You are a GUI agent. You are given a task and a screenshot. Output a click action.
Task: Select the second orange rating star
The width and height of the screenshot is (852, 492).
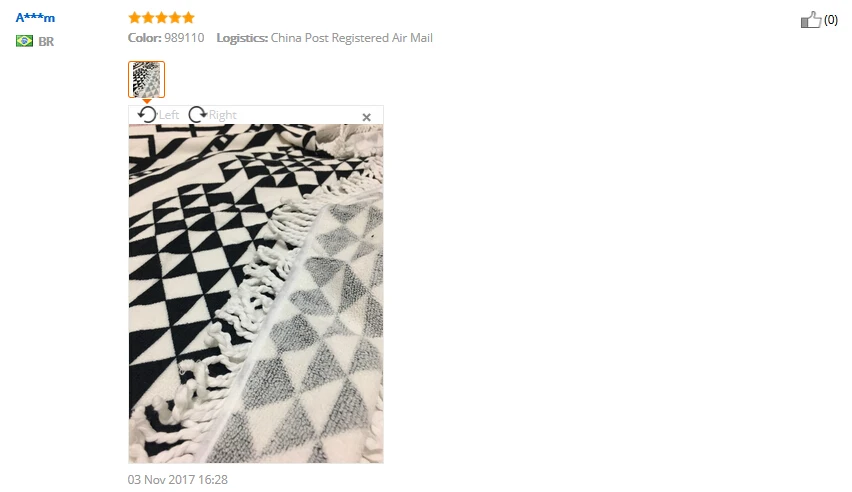pyautogui.click(x=148, y=18)
